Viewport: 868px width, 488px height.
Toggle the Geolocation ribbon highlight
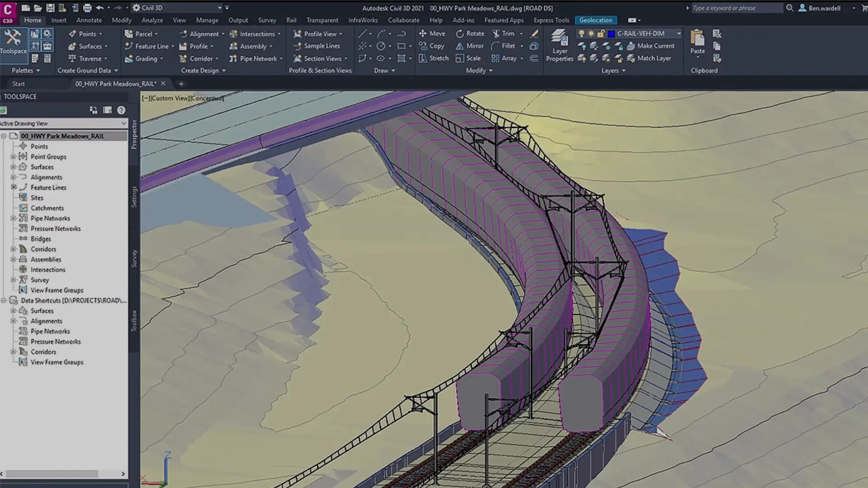(x=596, y=20)
